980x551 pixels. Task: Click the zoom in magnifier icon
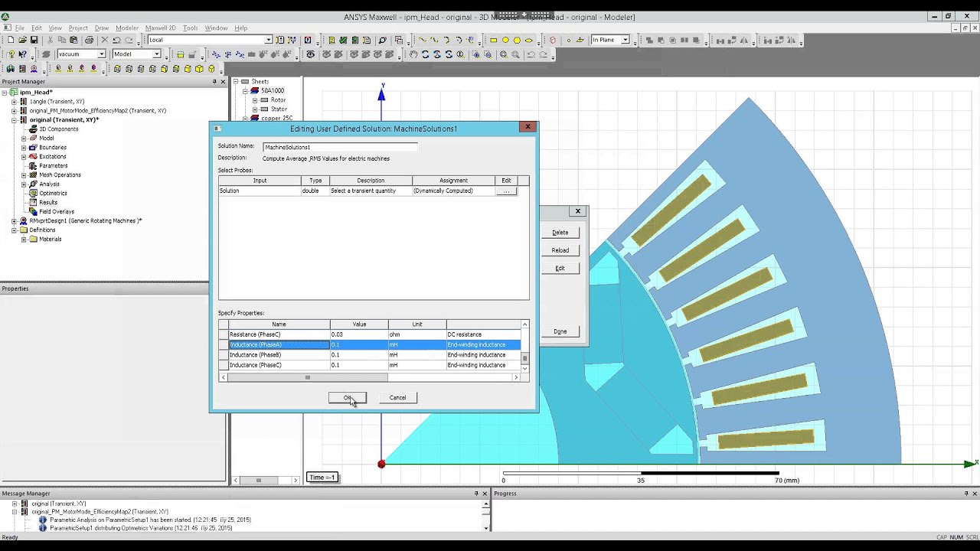(x=503, y=54)
